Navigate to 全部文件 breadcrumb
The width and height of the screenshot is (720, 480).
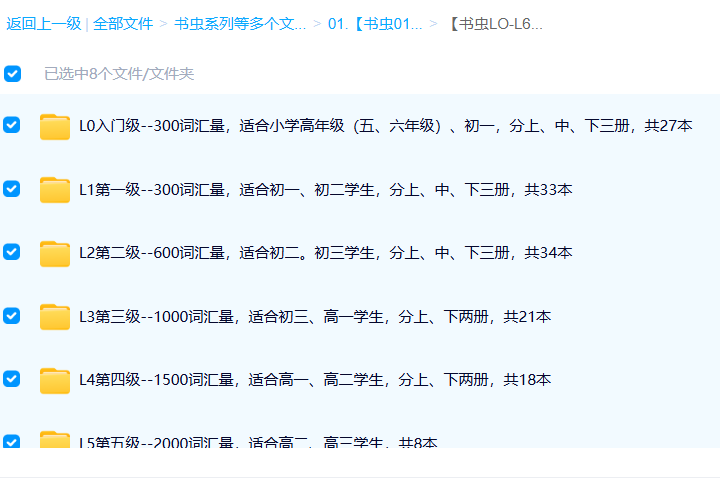point(123,24)
